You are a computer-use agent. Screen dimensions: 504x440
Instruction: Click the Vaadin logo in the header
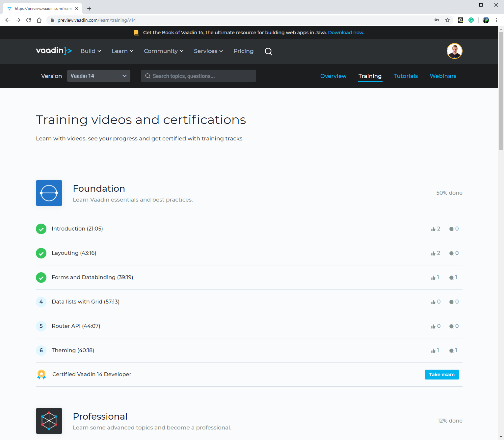click(54, 51)
